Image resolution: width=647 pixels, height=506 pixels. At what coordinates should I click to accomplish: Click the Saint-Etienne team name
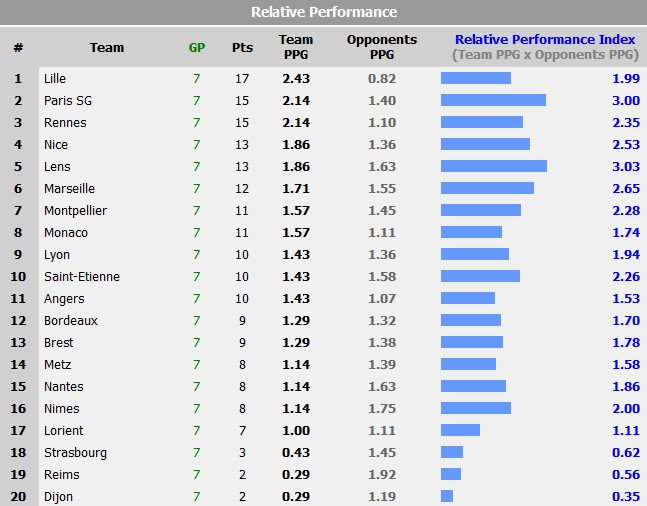[x=81, y=277]
